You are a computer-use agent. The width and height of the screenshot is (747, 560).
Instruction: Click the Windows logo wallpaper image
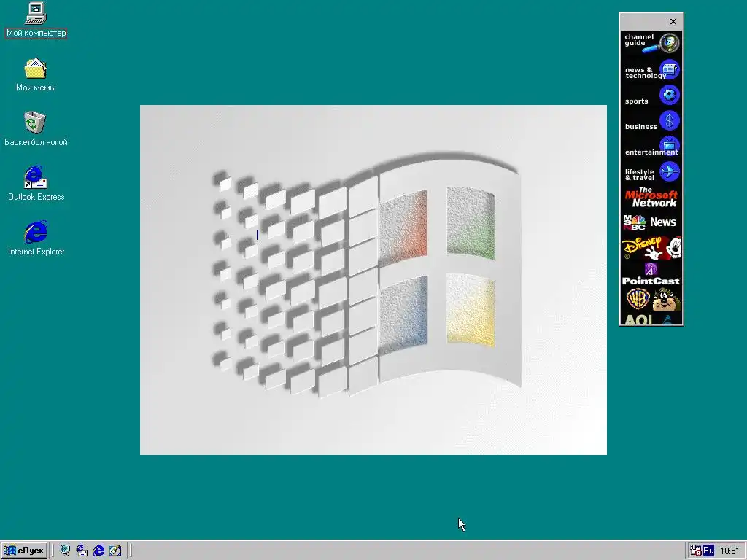pyautogui.click(x=373, y=280)
